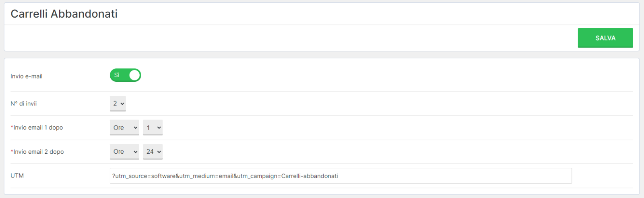Click the 'Invio e-mail' label
Image resolution: width=644 pixels, height=198 pixels.
(26, 76)
